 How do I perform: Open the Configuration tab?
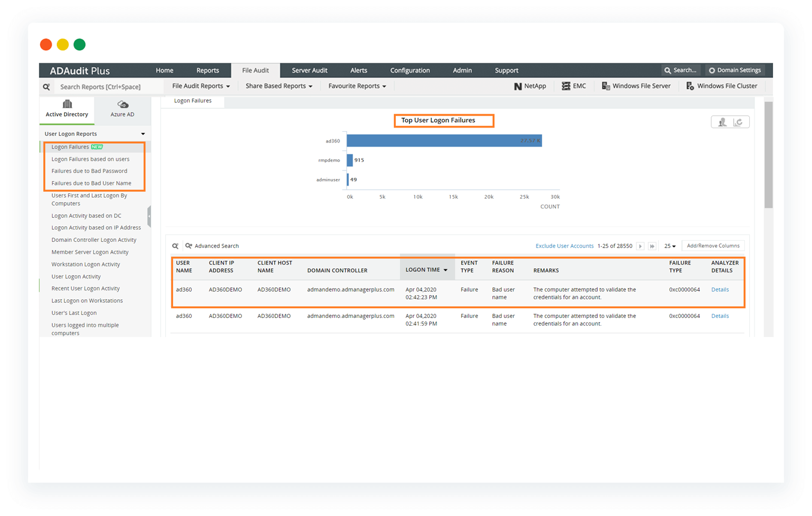click(x=410, y=71)
